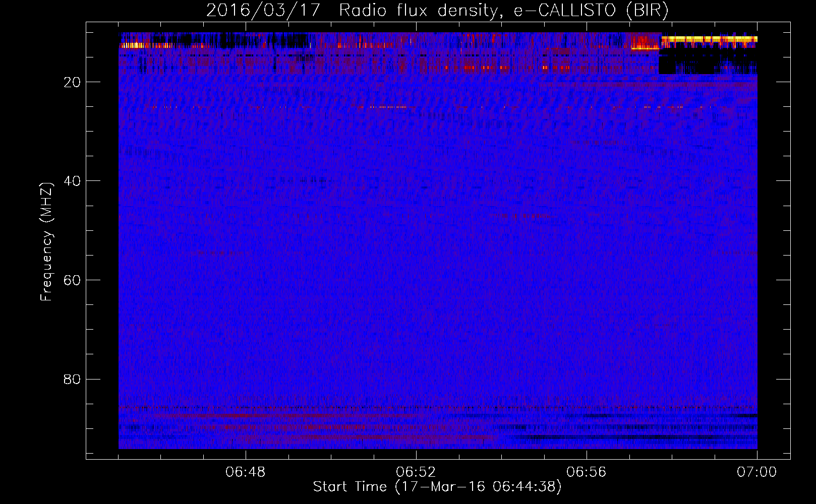Click the 'Frequency (MHZ)' y-axis label
This screenshot has width=816, height=504.
click(x=46, y=242)
